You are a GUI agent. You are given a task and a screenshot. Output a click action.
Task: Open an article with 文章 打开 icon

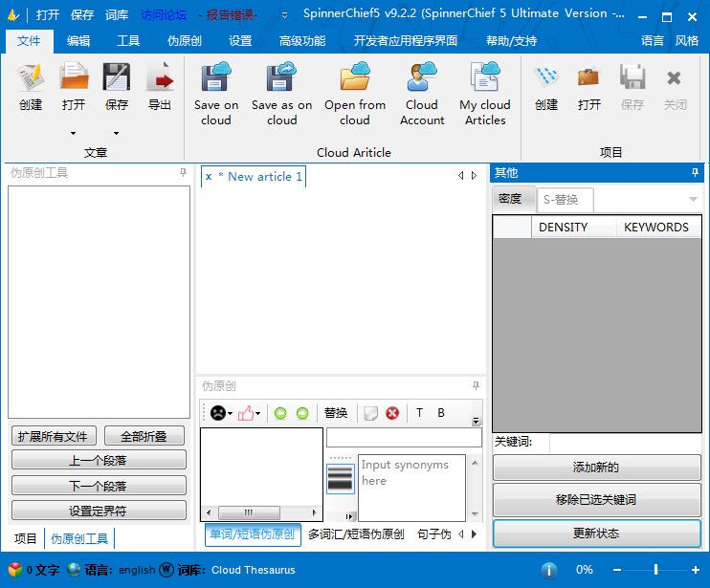click(74, 76)
